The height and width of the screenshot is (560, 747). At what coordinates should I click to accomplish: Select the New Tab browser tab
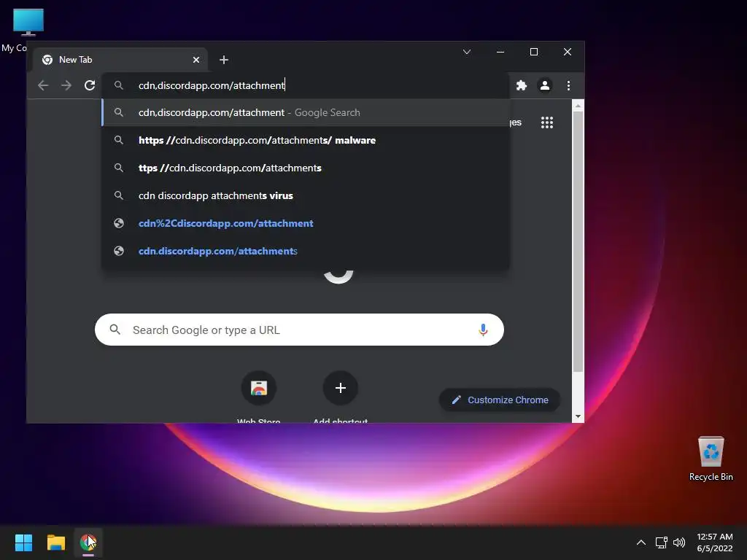pos(120,60)
